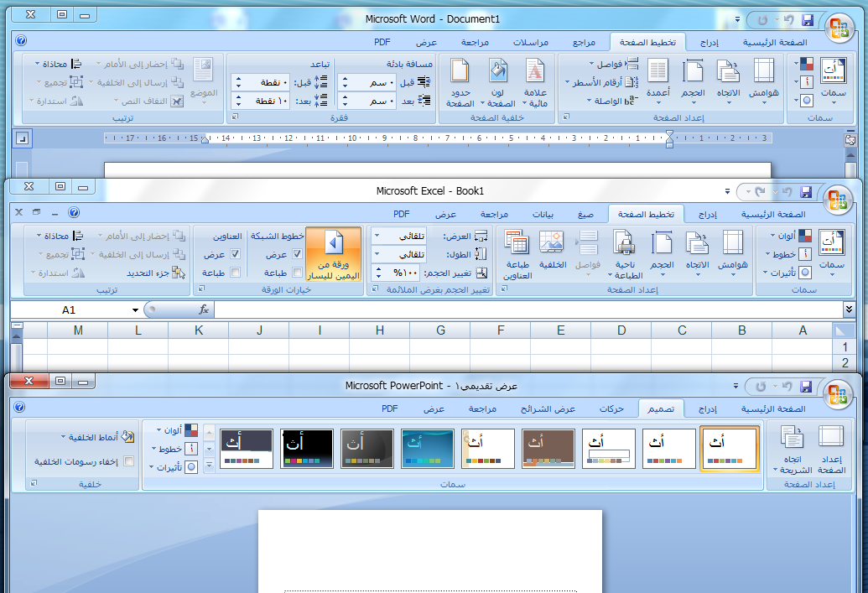Screen dimensions: 868x593
Task: Open Excel's theme Colors (ألوان) dropdown
Action: coord(791,236)
